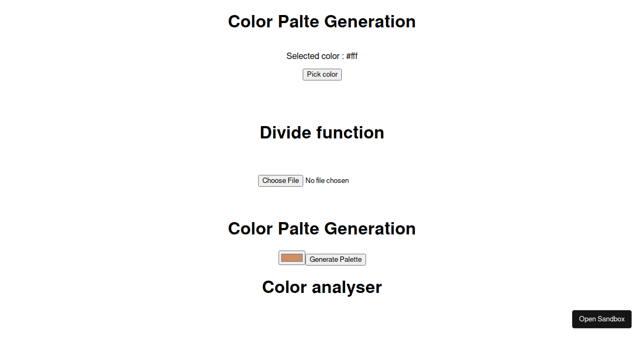Open the sandbox via Open Sandbox
Image resolution: width=644 pixels, height=338 pixels.
tap(602, 319)
